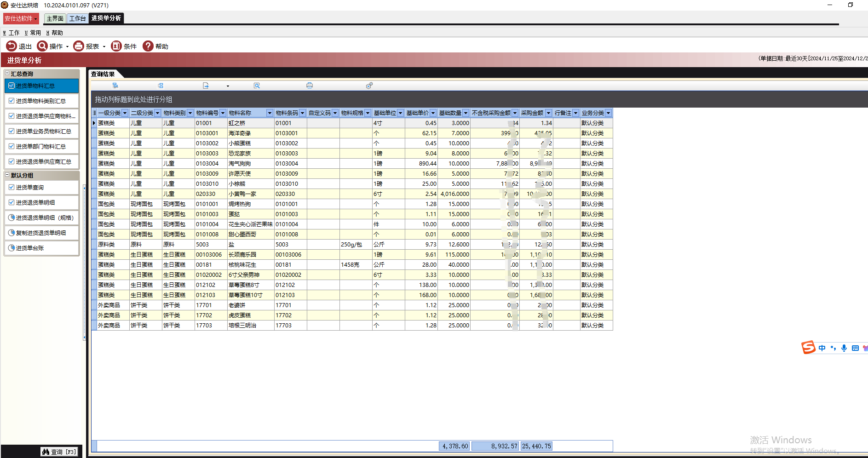Image resolution: width=868 pixels, height=458 pixels.
Task: Toggle Sogou Chinese/English 中 mode
Action: (x=822, y=348)
